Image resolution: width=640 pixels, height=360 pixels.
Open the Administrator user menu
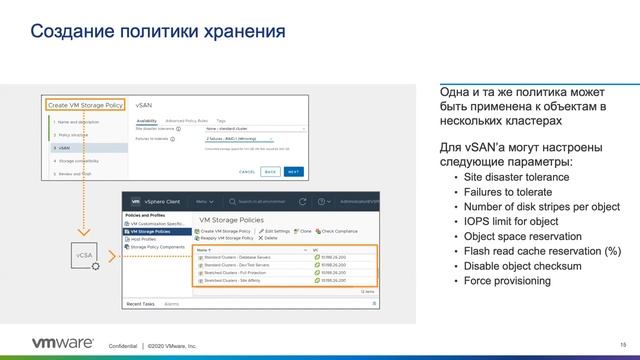(360, 202)
